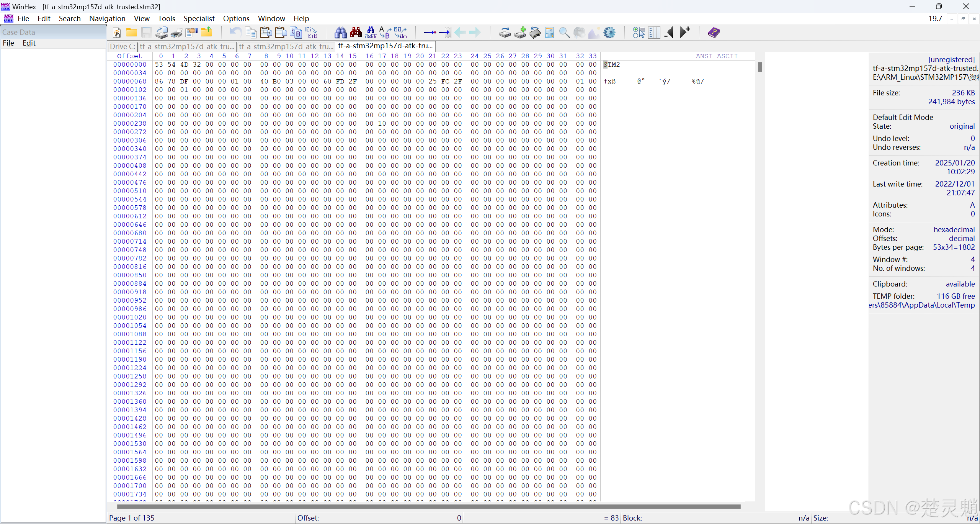Click the vertical scrollbar thumb
This screenshot has width=980, height=524.
pyautogui.click(x=760, y=67)
